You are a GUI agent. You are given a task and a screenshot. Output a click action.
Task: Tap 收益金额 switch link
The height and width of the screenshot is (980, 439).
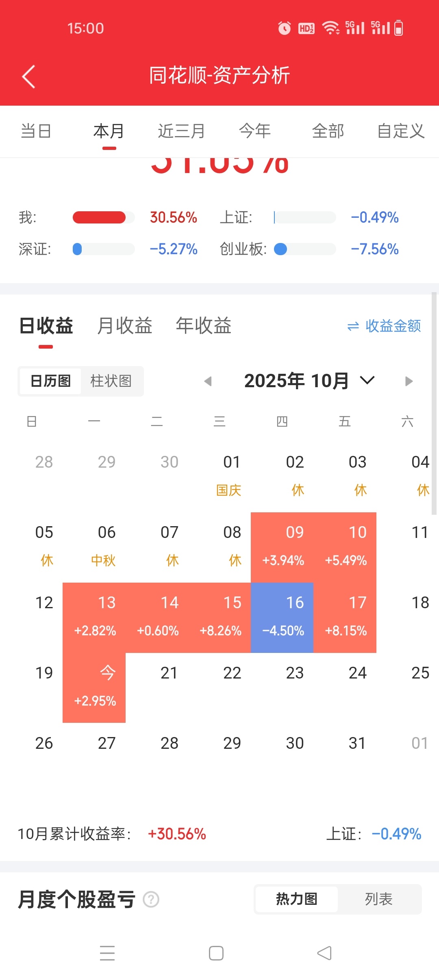point(393,326)
